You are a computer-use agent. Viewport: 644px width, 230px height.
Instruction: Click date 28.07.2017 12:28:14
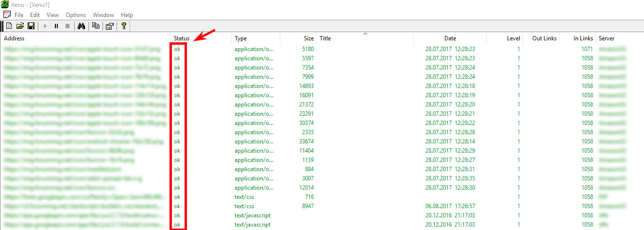450,142
